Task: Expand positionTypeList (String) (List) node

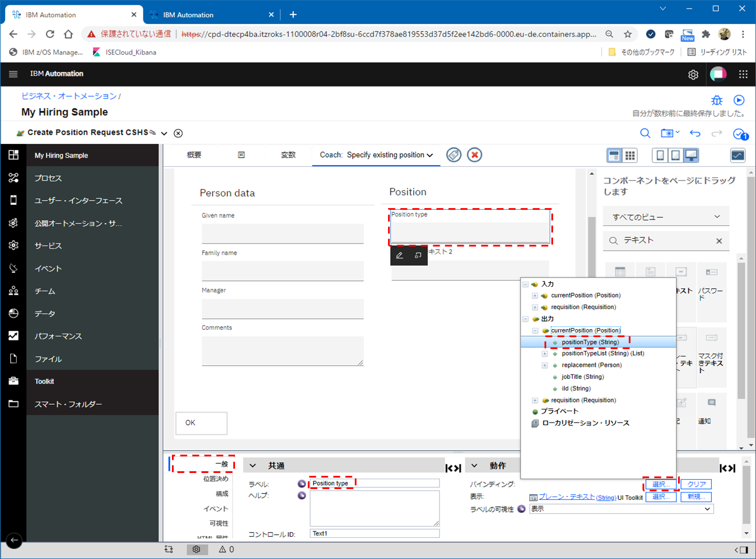Action: point(545,354)
